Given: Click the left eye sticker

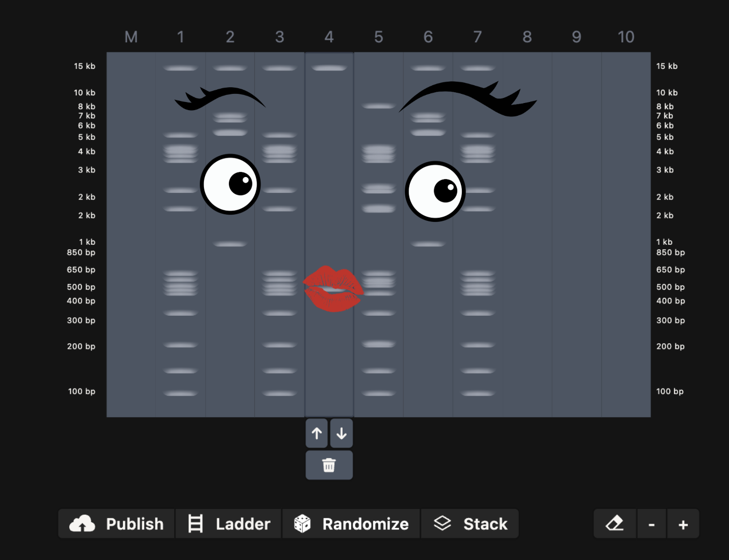Looking at the screenshot, I should pyautogui.click(x=230, y=184).
